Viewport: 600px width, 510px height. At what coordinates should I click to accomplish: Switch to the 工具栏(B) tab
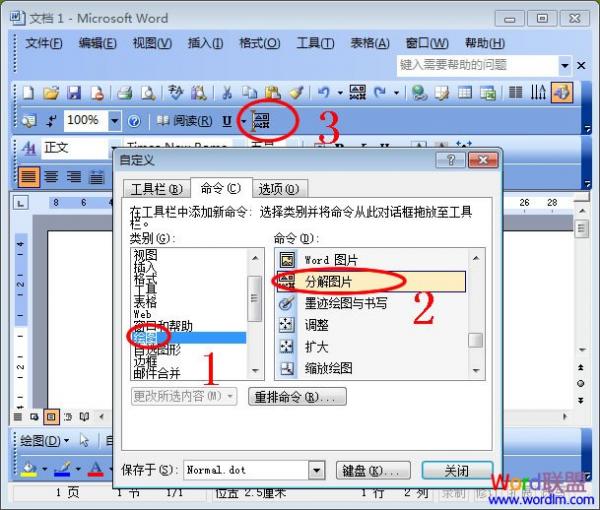click(157, 189)
